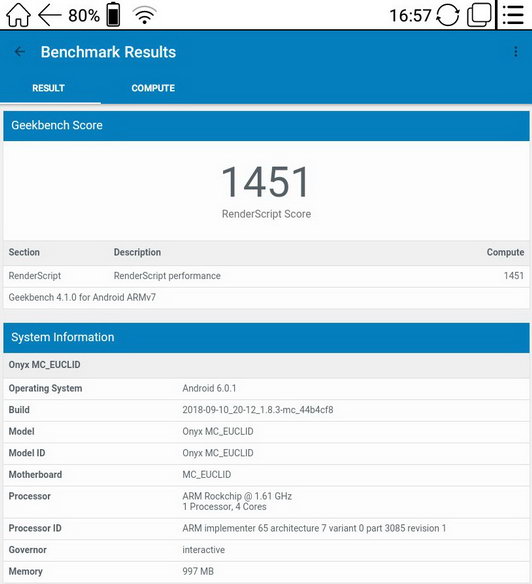This screenshot has height=584, width=532.
Task: Tap the Section column header
Action: pos(24,252)
